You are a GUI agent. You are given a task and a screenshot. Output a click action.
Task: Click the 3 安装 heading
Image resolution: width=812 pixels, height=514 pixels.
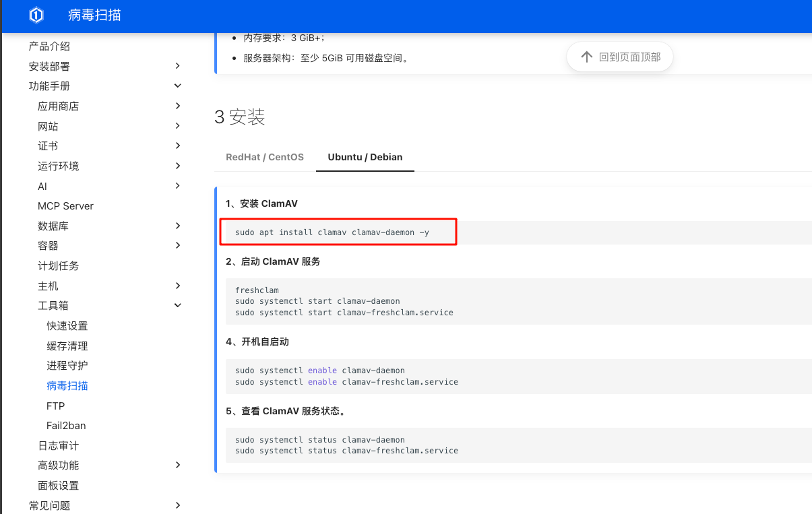[240, 117]
